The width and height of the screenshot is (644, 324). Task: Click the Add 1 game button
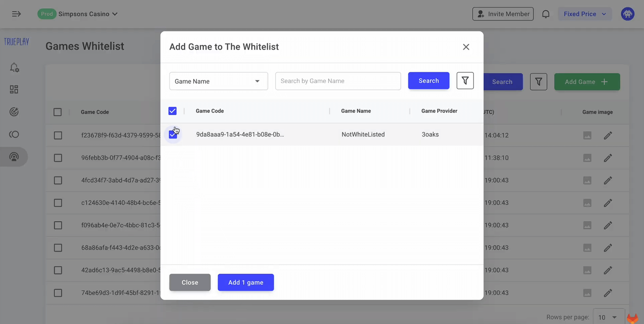pyautogui.click(x=245, y=282)
